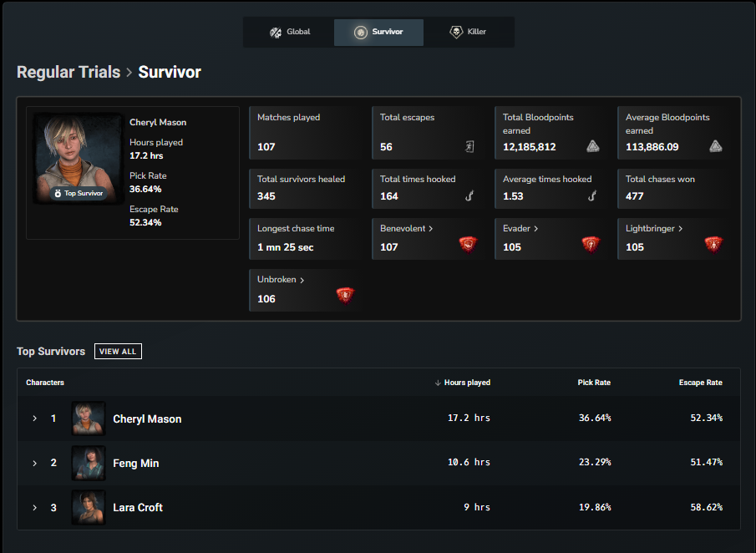Click the Average times hooked hook icon
Screen dimensions: 756x553
[592, 195]
